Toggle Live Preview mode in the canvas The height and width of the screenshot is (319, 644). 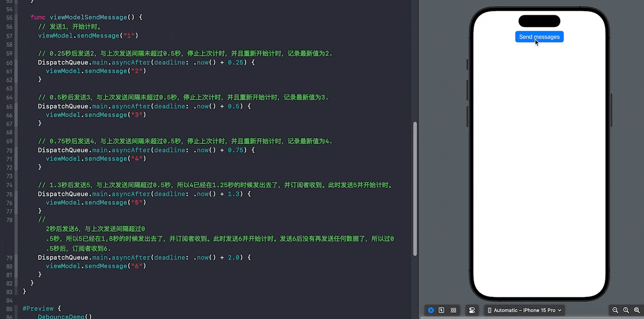coord(431,310)
